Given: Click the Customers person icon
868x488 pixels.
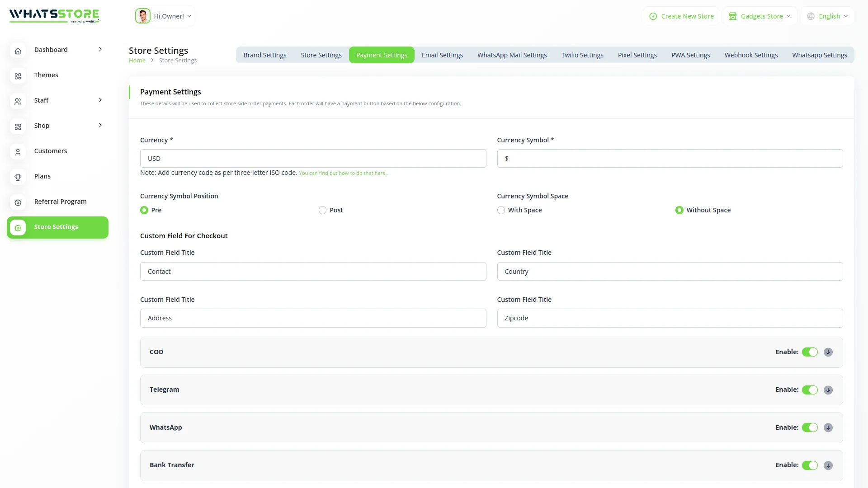Looking at the screenshot, I should pyautogui.click(x=18, y=152).
